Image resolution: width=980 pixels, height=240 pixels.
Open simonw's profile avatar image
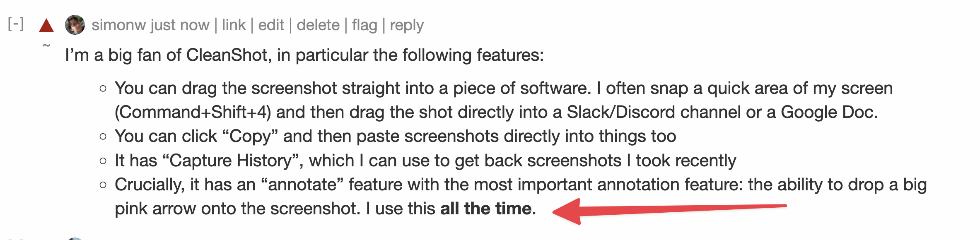coord(75,25)
